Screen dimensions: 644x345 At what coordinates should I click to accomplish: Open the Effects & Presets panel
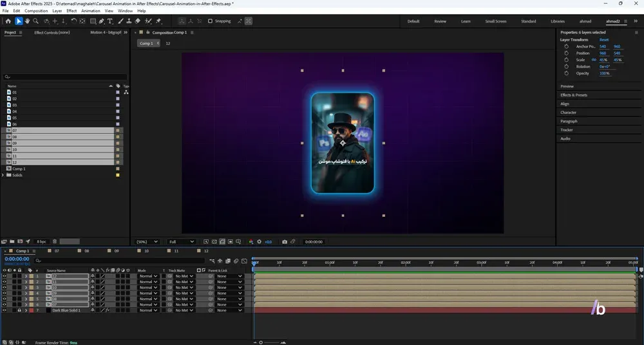coord(574,95)
